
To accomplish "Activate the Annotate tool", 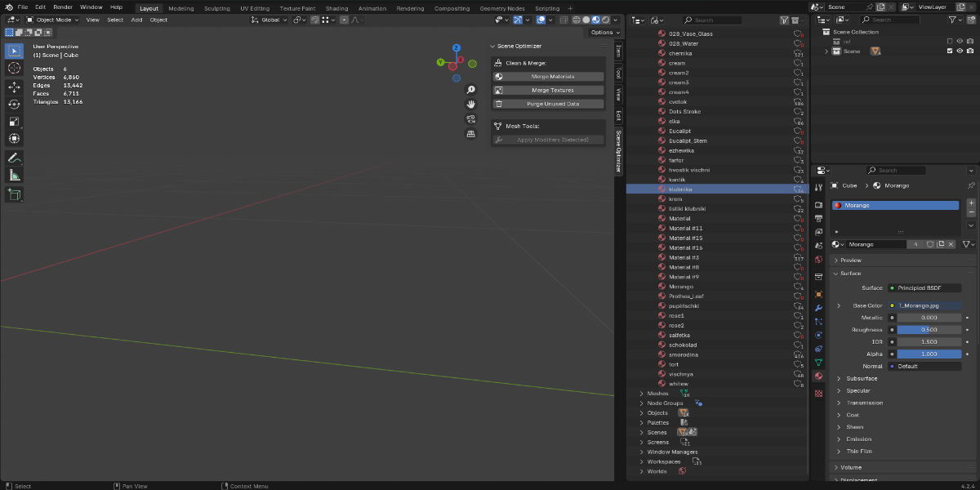I will pyautogui.click(x=14, y=157).
